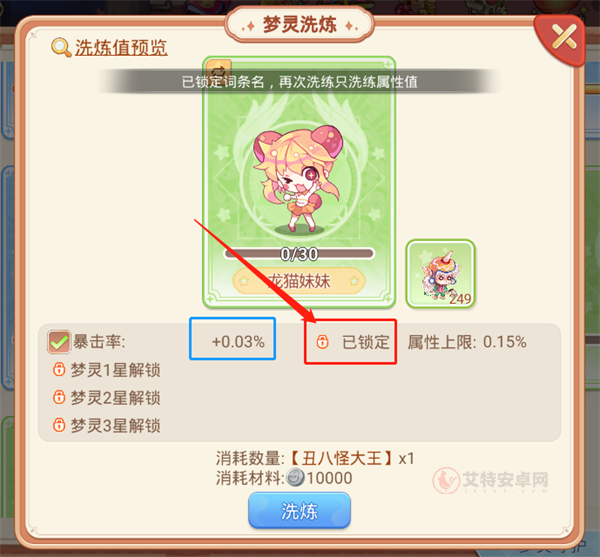Click the swap icon on the card corner
The width and height of the screenshot is (600, 557).
[218, 70]
